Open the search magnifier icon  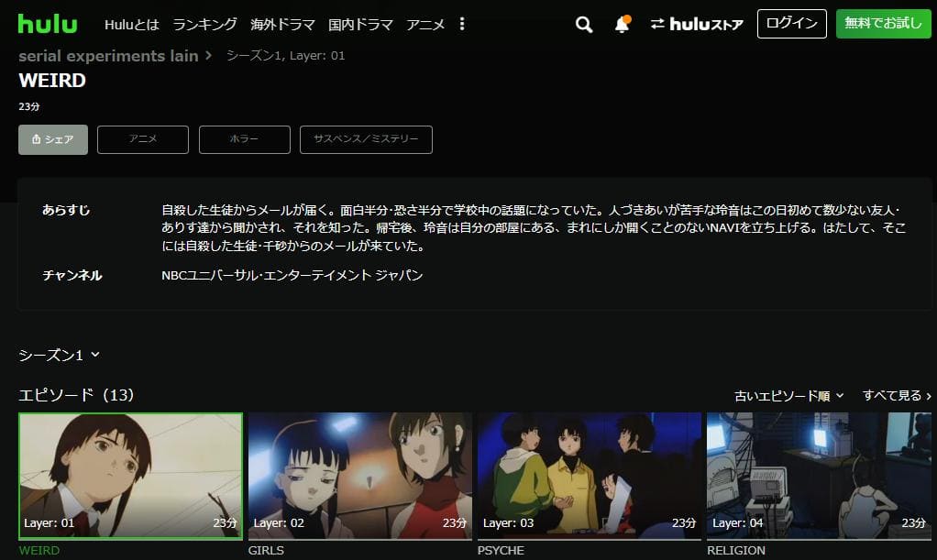(584, 25)
